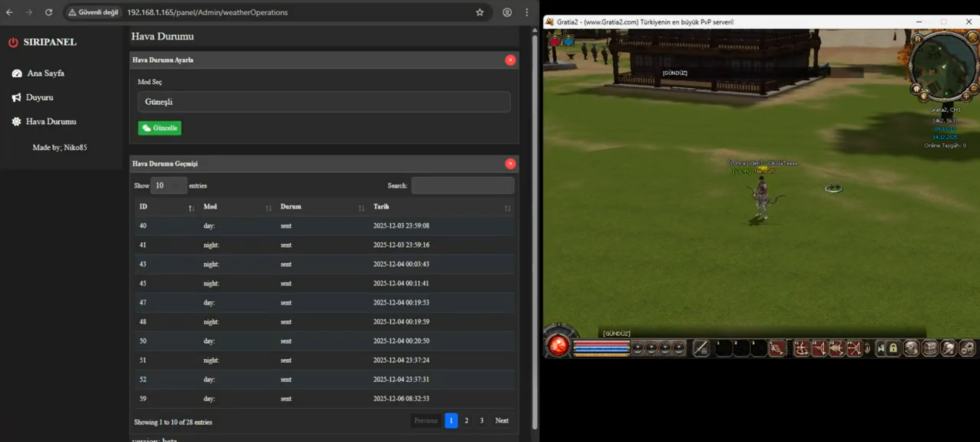Click the red HP bar in game

point(601,344)
